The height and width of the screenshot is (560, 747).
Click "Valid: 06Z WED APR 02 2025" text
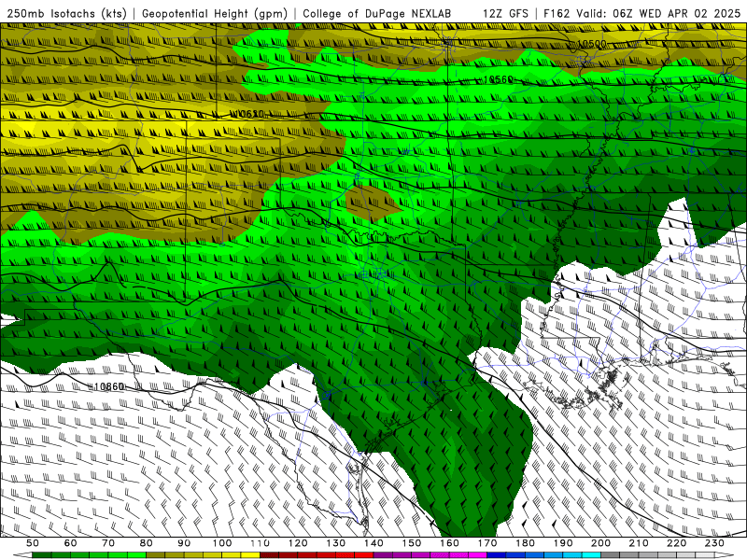pos(659,13)
